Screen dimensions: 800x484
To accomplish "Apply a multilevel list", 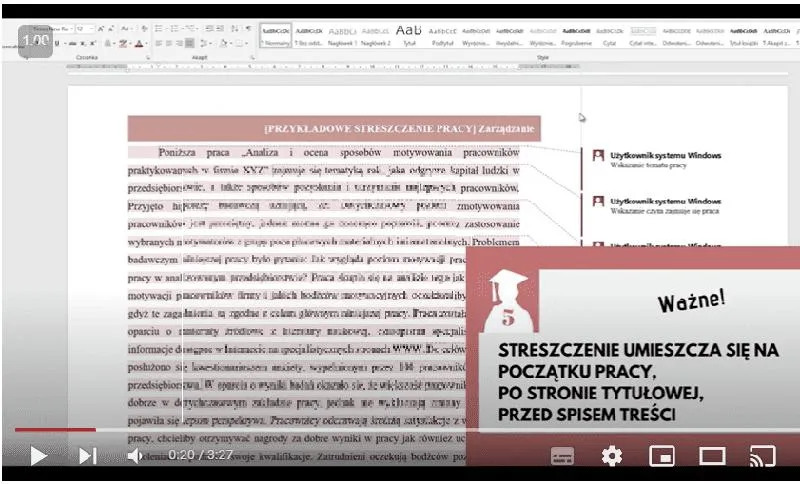I will (x=191, y=29).
